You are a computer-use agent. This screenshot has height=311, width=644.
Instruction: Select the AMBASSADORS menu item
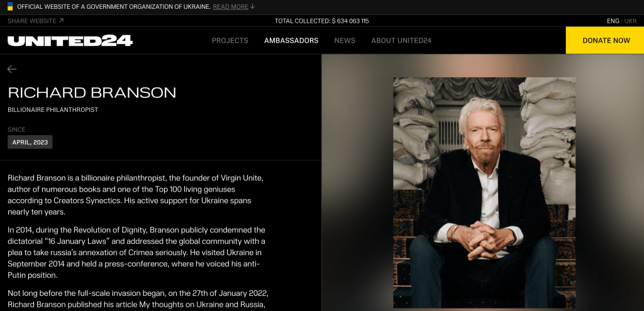point(291,41)
